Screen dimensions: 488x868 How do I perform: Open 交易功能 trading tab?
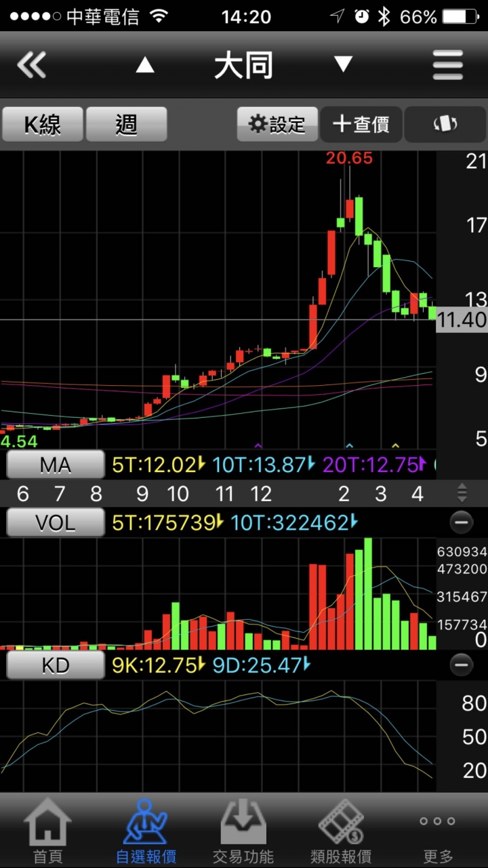tap(243, 831)
